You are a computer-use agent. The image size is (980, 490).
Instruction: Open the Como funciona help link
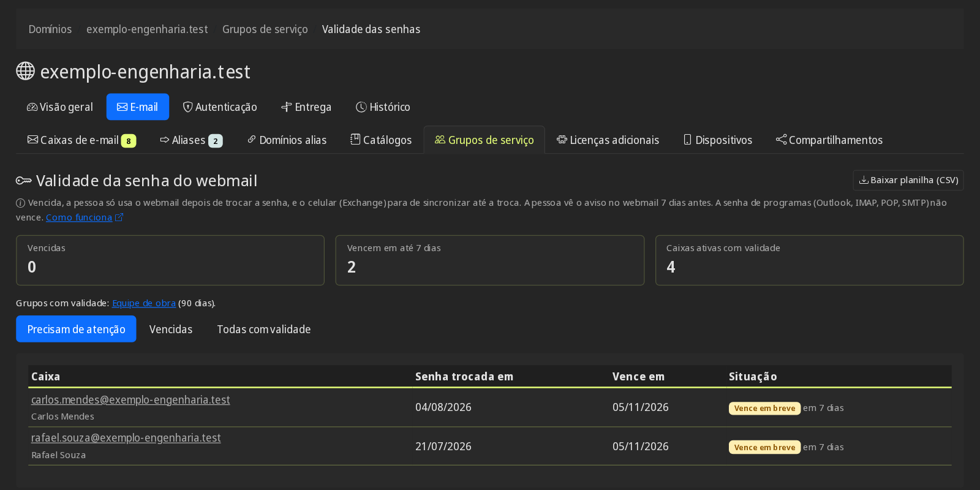click(x=79, y=217)
